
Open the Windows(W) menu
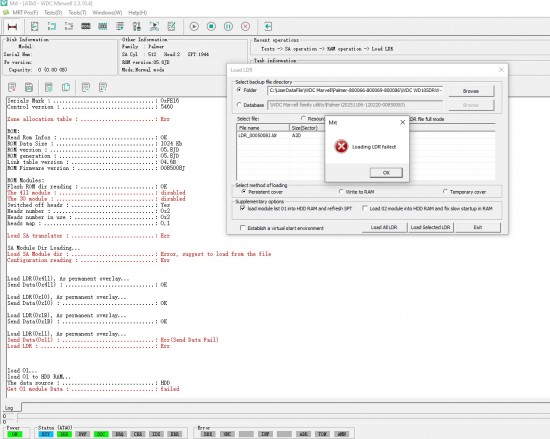[x=107, y=13]
